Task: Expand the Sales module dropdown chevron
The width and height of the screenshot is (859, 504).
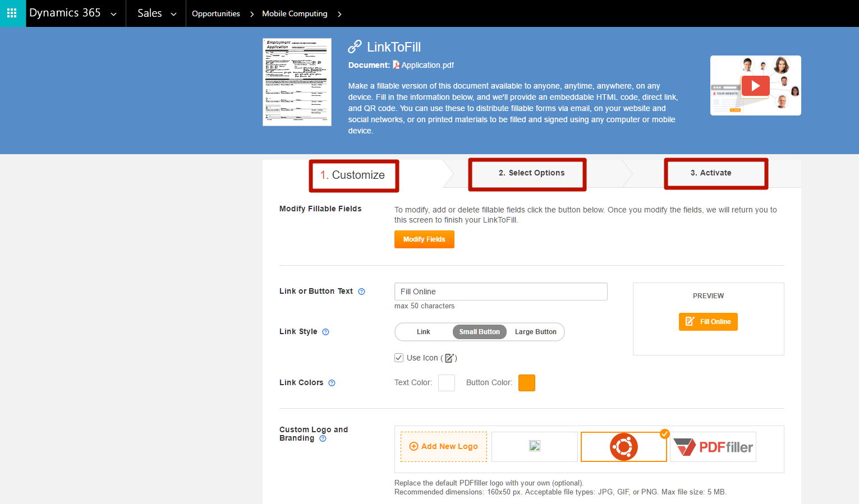Action: tap(173, 14)
